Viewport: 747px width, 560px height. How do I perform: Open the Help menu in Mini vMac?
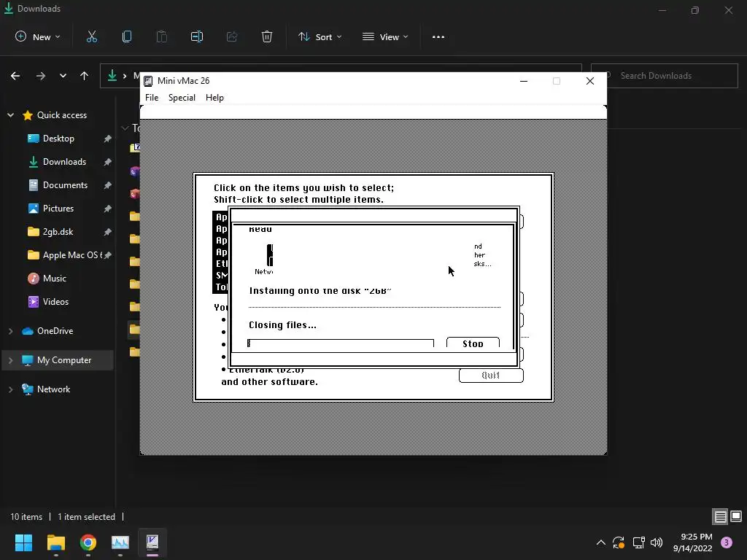coord(214,98)
